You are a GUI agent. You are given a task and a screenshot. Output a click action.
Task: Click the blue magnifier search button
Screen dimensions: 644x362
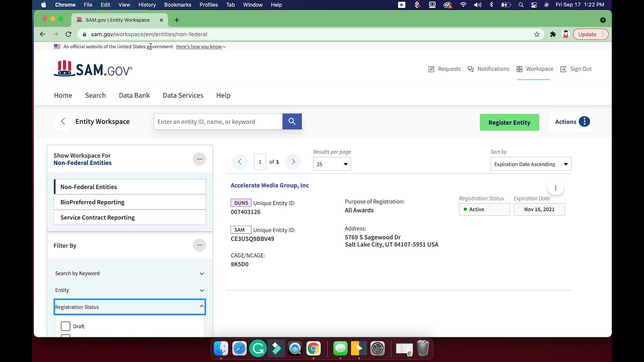pos(292,122)
